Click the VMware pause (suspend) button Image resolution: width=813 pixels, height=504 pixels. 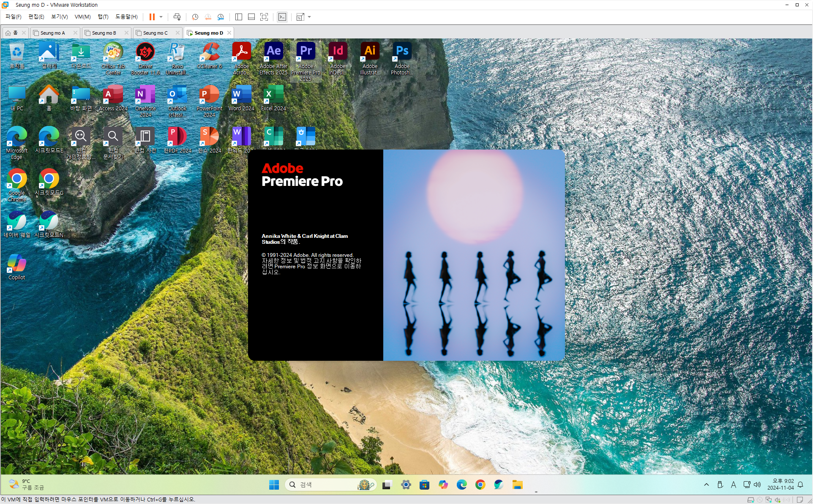click(152, 17)
